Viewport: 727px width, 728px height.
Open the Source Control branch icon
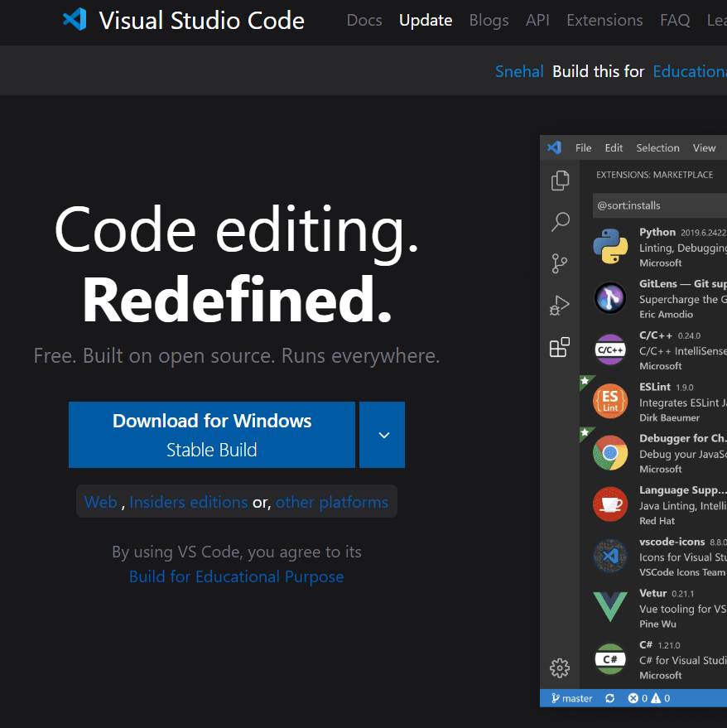560,264
